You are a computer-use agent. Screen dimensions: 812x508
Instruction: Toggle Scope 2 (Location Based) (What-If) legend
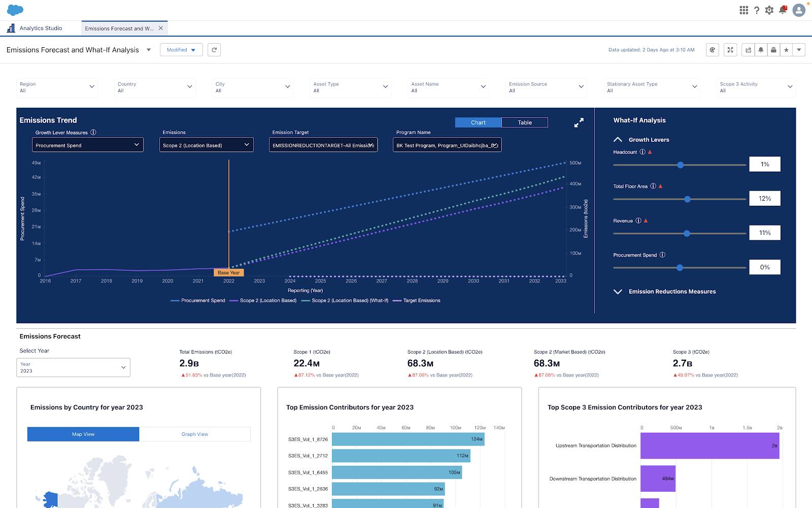point(345,300)
